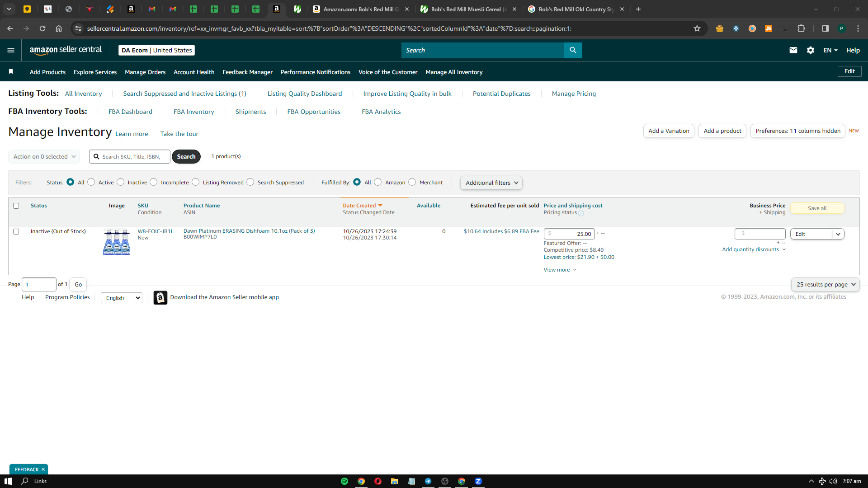Open Windows Start menu
This screenshot has height=488, width=868.
[8, 481]
